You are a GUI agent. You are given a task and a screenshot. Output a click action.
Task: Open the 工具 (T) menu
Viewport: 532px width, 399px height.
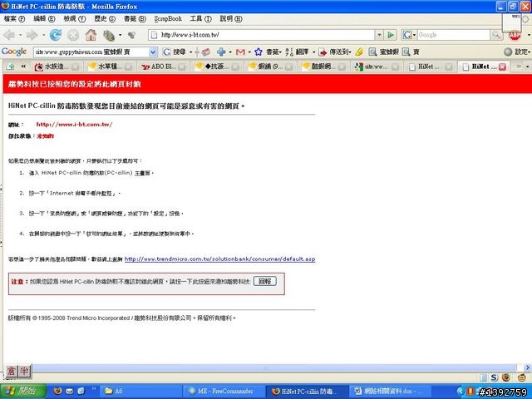[200, 18]
